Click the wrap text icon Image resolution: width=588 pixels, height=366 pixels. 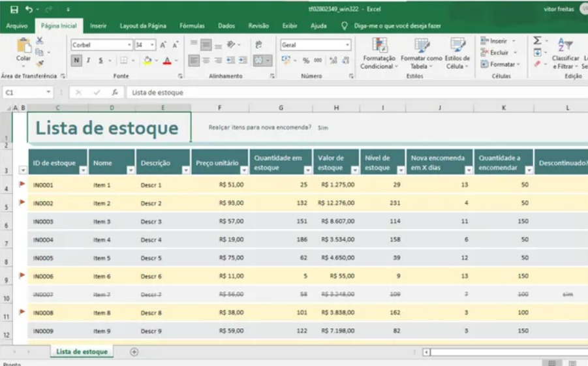pos(258,45)
